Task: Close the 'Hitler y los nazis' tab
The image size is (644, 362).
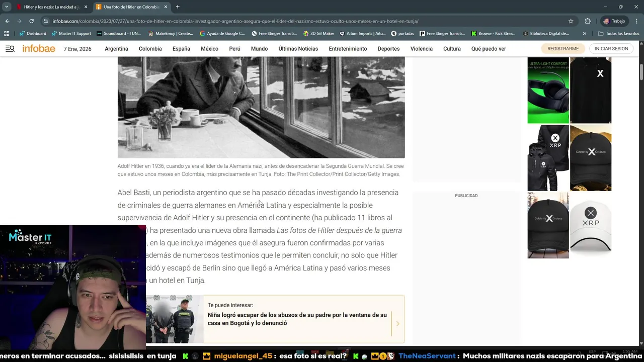Action: click(x=86, y=7)
